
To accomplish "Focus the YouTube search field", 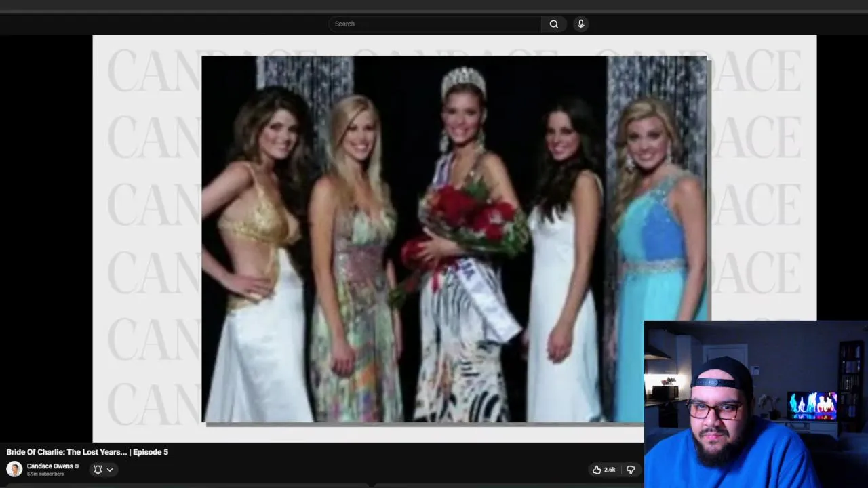I will [435, 24].
